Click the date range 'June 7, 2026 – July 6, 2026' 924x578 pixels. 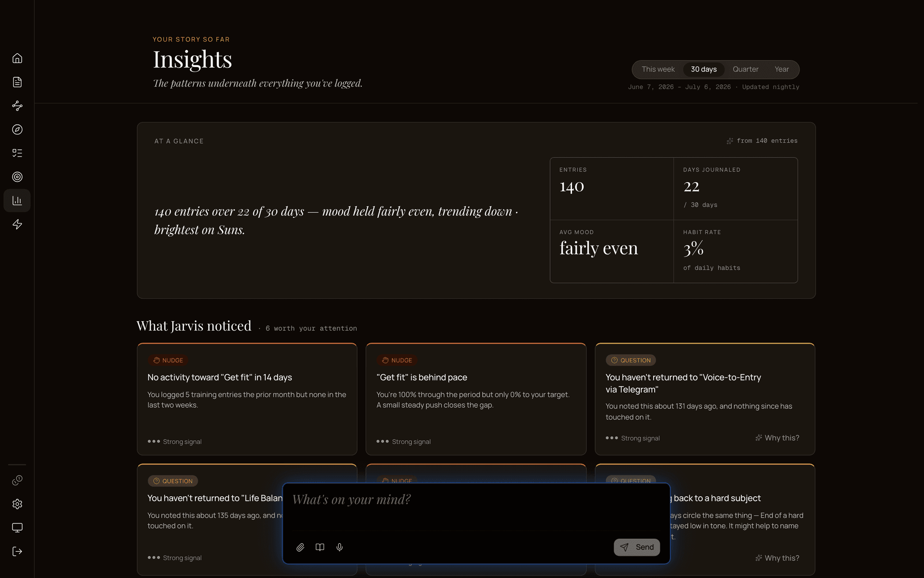click(679, 87)
